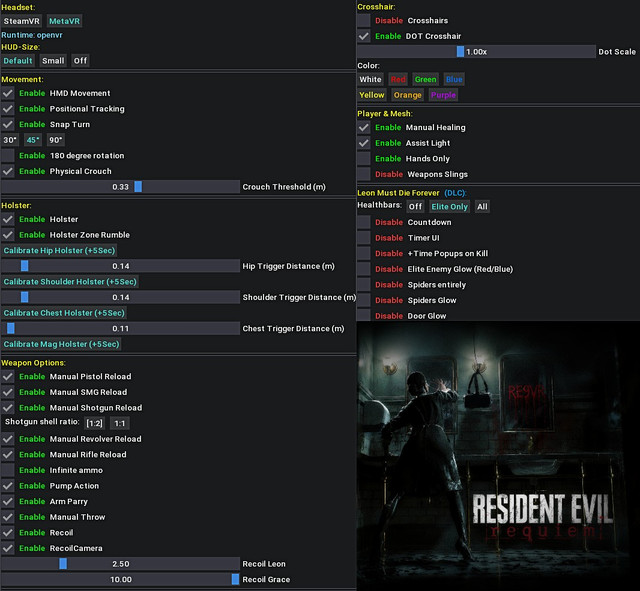The image size is (640, 591).
Task: Check the Disable Crosshairs checkbox
Action: [x=364, y=20]
